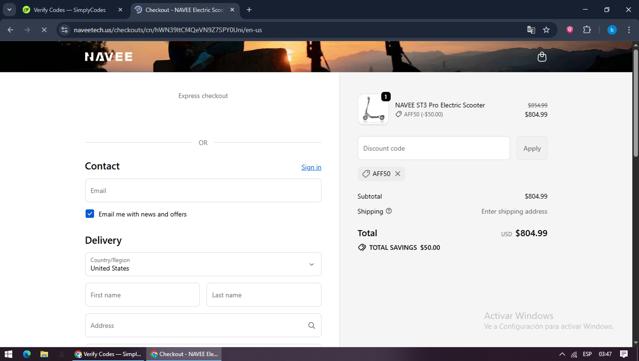
Task: Click the TOTAL SAVINGS $50.00 text
Action: (x=404, y=247)
